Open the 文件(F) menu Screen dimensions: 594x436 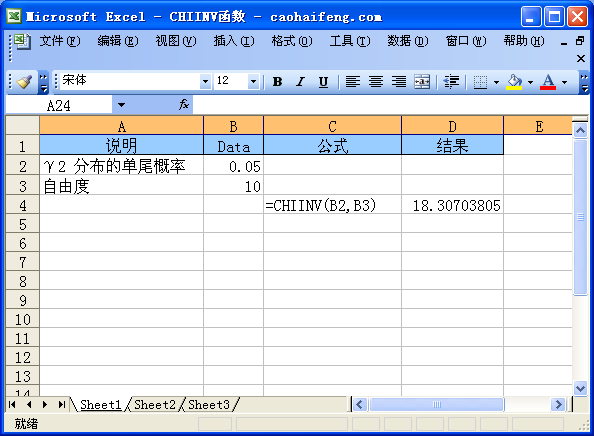coord(60,41)
